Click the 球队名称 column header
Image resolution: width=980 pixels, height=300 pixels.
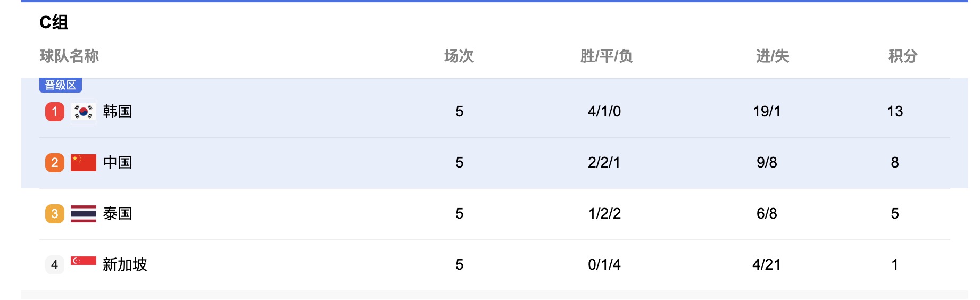69,56
